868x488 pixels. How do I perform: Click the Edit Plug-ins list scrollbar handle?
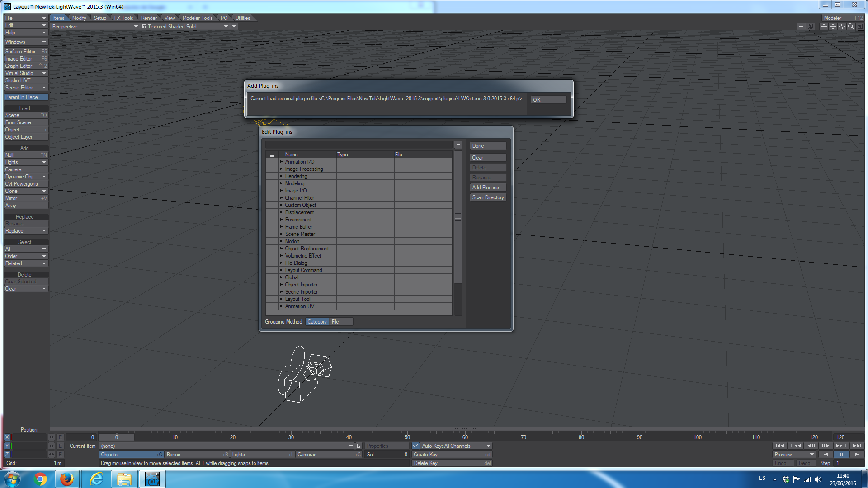pos(458,217)
